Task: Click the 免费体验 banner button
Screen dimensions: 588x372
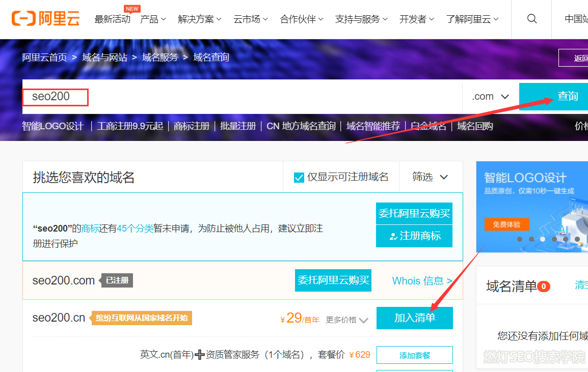Action: click(506, 224)
